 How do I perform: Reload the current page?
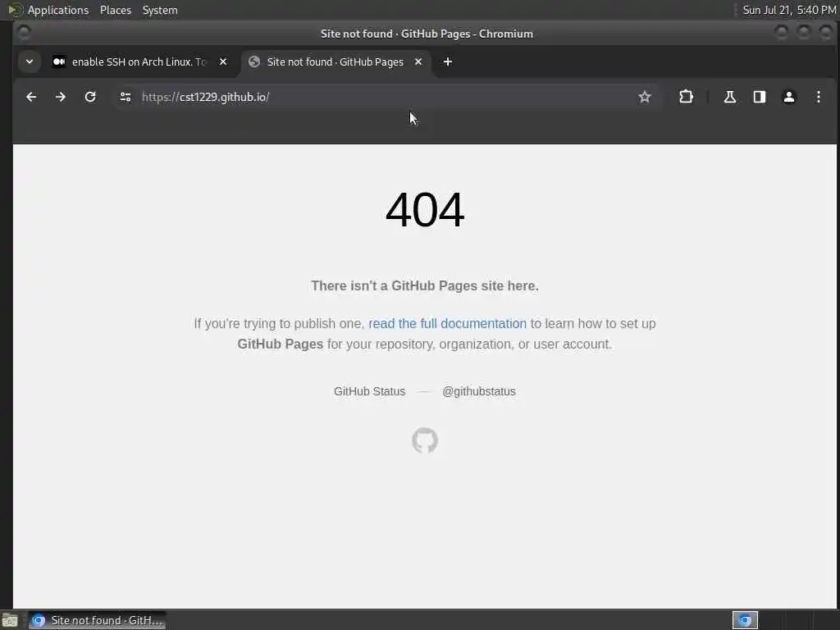[x=90, y=97]
